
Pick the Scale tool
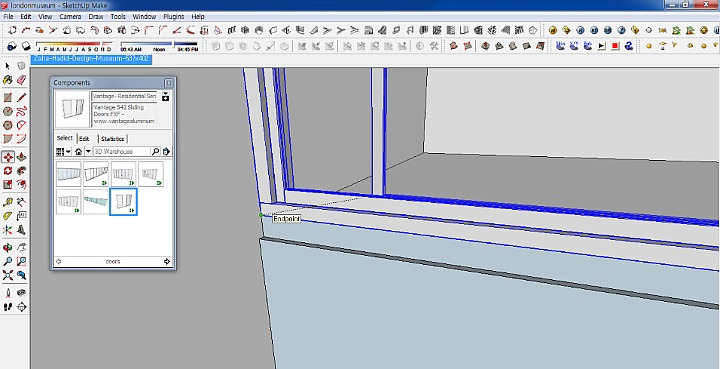[8, 184]
